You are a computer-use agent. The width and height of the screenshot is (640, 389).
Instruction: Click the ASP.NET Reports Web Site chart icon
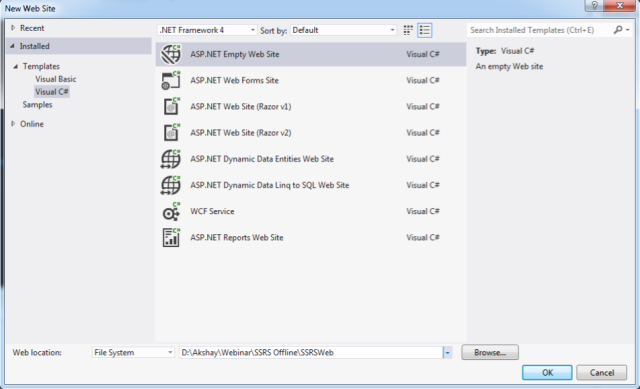coord(171,238)
